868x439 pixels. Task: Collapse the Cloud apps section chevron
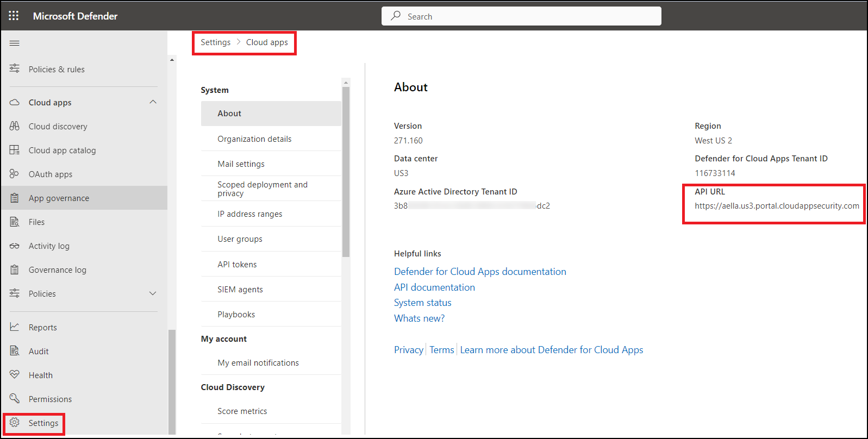pyautogui.click(x=153, y=102)
